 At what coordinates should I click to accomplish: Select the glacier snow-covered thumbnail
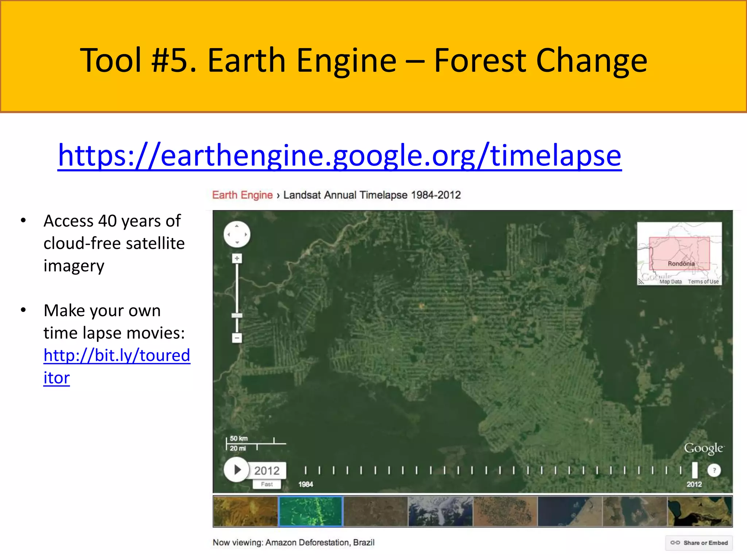[440, 511]
